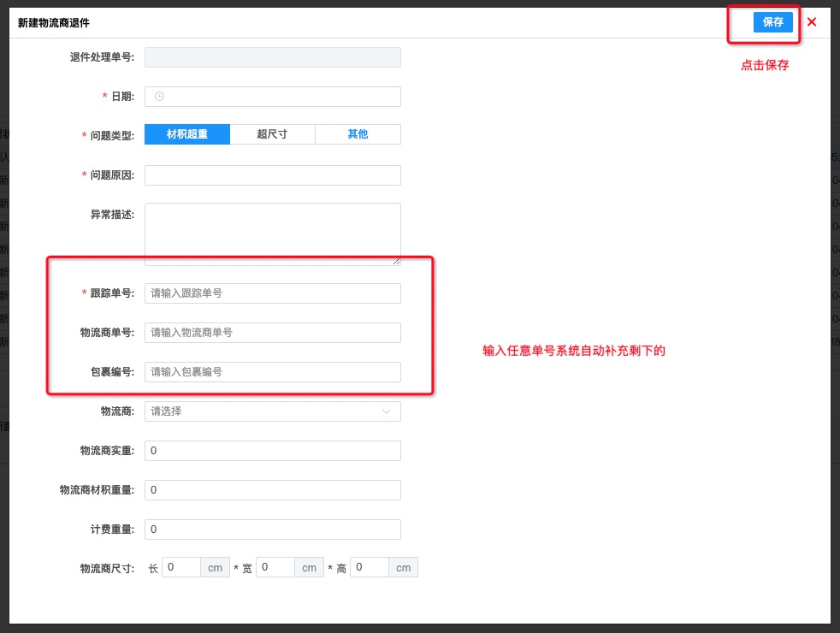Click the 高 height input field

(370, 567)
